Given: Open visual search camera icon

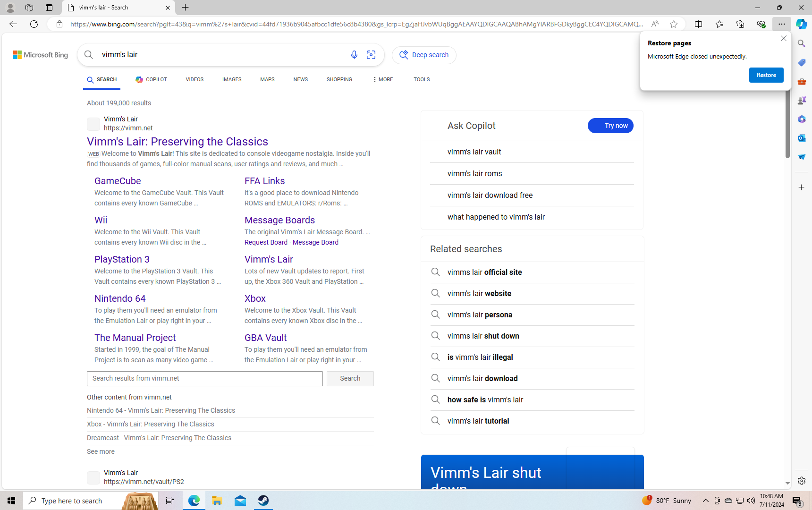Looking at the screenshot, I should (371, 55).
